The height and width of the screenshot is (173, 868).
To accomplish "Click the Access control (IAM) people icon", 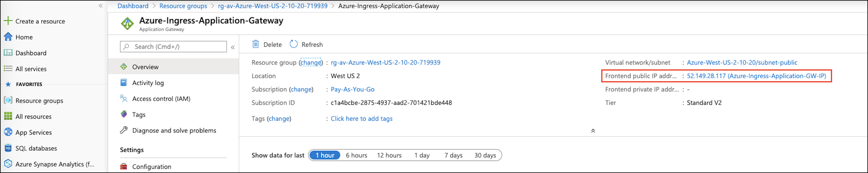I will [124, 98].
